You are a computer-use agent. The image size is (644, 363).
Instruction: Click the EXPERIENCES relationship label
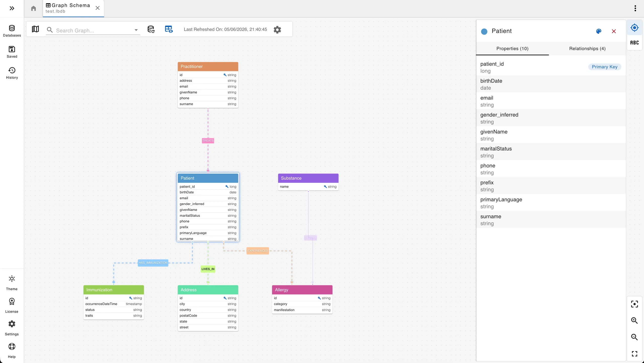[258, 251]
